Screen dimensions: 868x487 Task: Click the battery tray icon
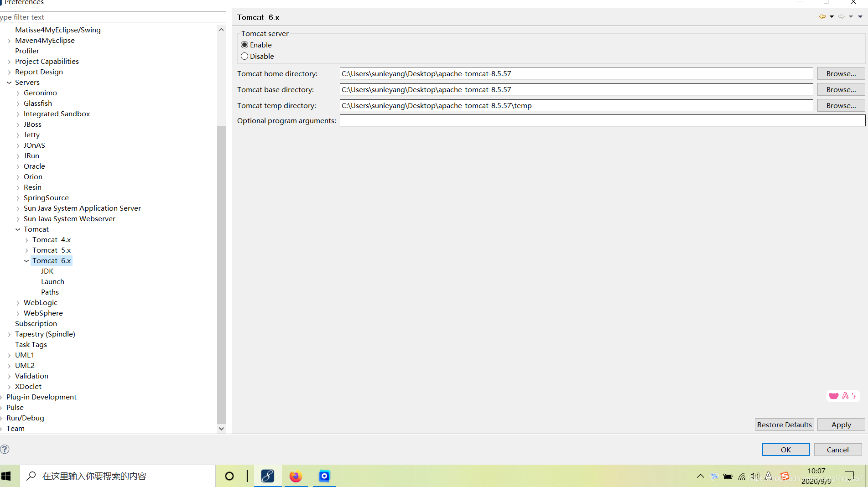click(x=728, y=476)
